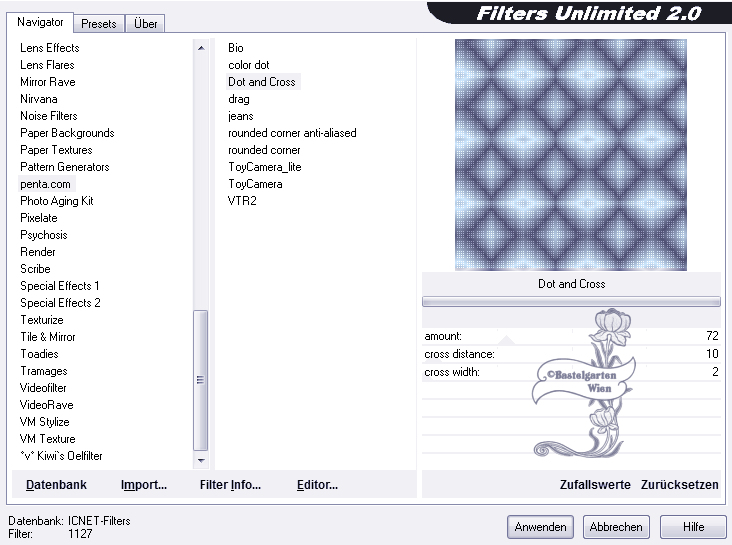Click the filter preview image

[x=571, y=155]
